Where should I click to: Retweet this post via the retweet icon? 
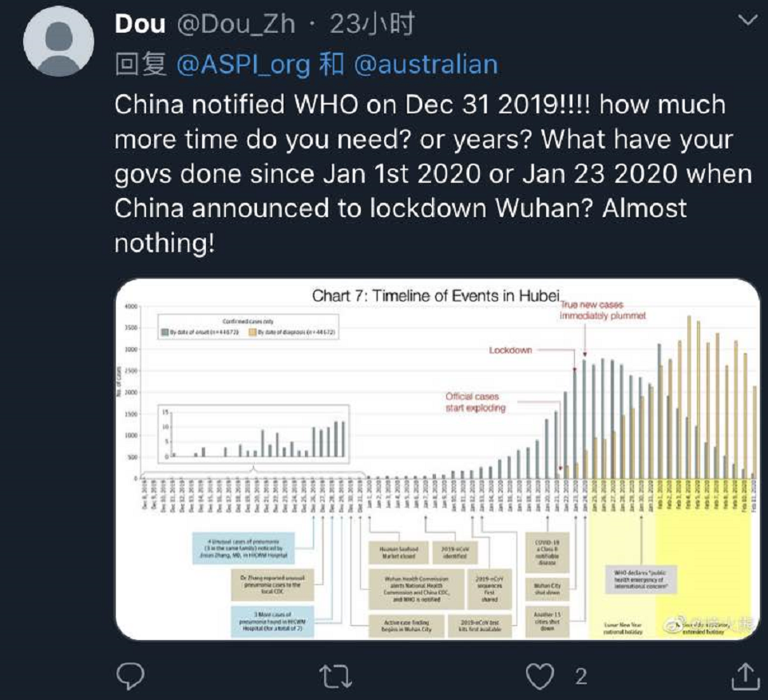[x=335, y=676]
